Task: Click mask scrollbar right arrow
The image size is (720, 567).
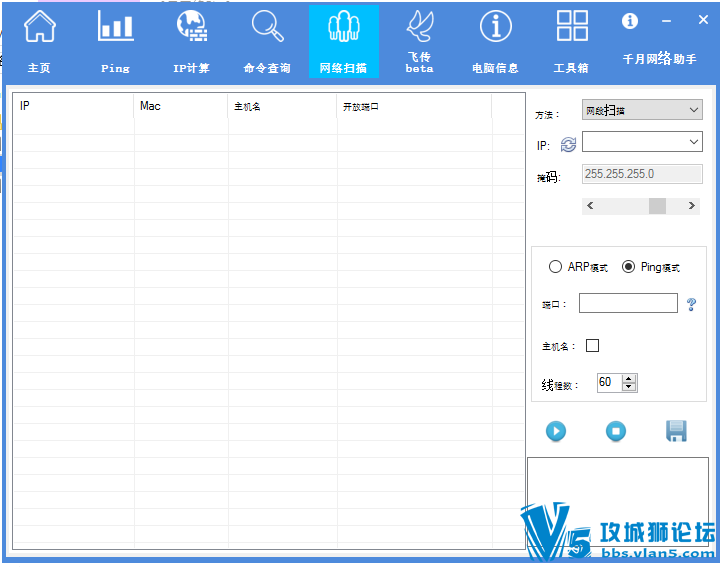Action: [x=692, y=206]
